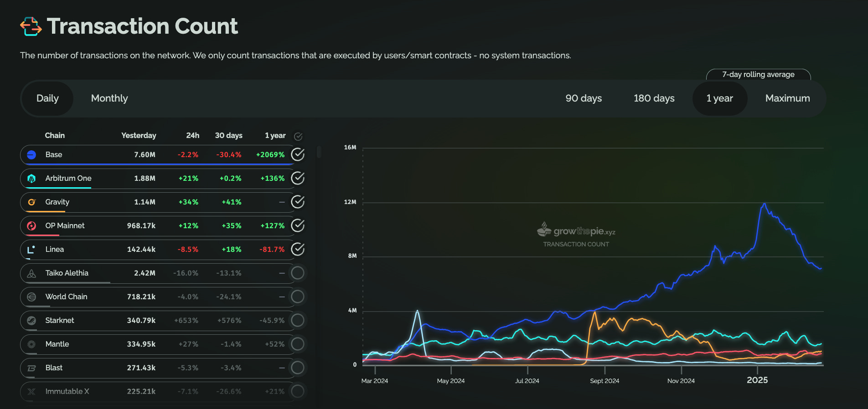Click OP Mainnet value 968.17k
This screenshot has width=868, height=409.
pos(141,226)
